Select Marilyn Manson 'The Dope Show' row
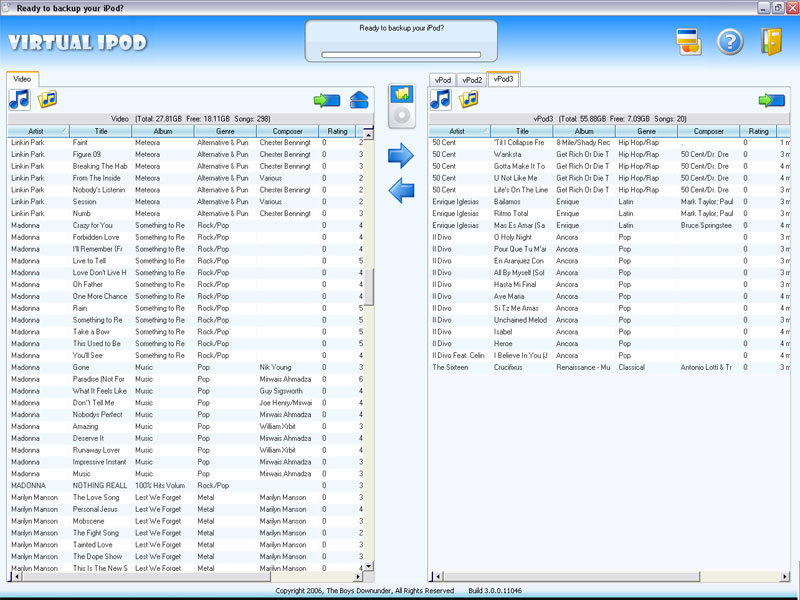 (186, 556)
